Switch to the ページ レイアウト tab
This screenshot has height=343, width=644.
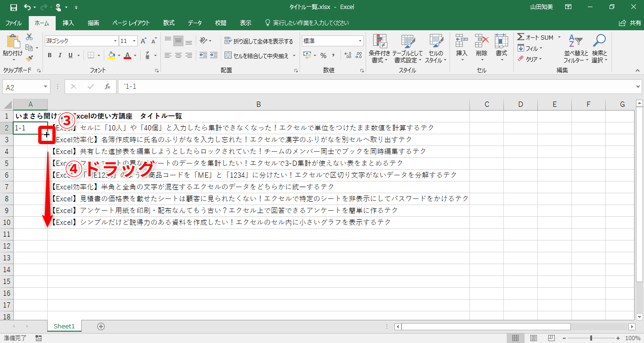[x=131, y=23]
